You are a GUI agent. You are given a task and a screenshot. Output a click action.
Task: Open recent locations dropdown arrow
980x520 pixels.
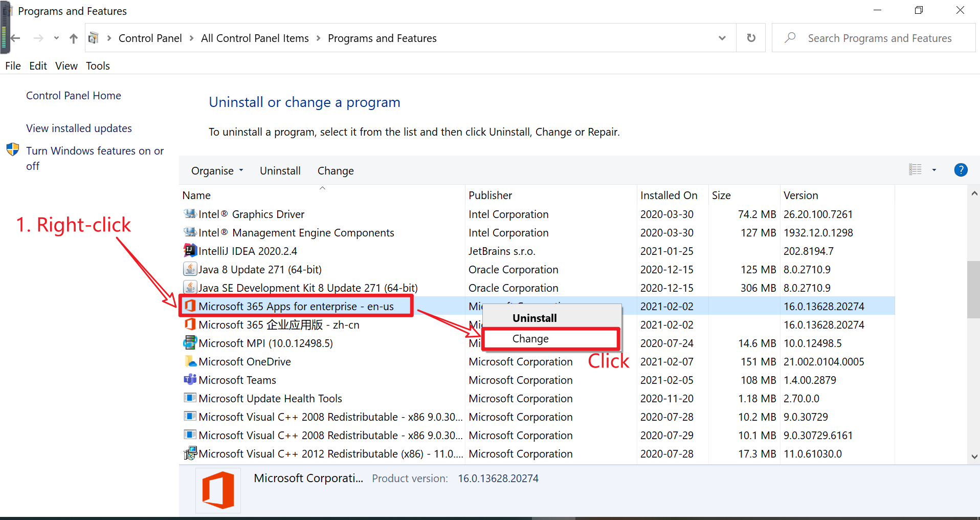(56, 38)
